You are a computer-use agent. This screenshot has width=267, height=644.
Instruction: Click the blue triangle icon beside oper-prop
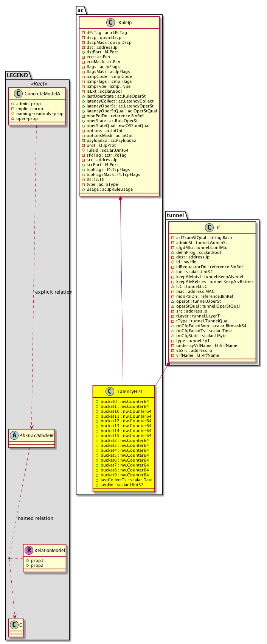[12, 118]
